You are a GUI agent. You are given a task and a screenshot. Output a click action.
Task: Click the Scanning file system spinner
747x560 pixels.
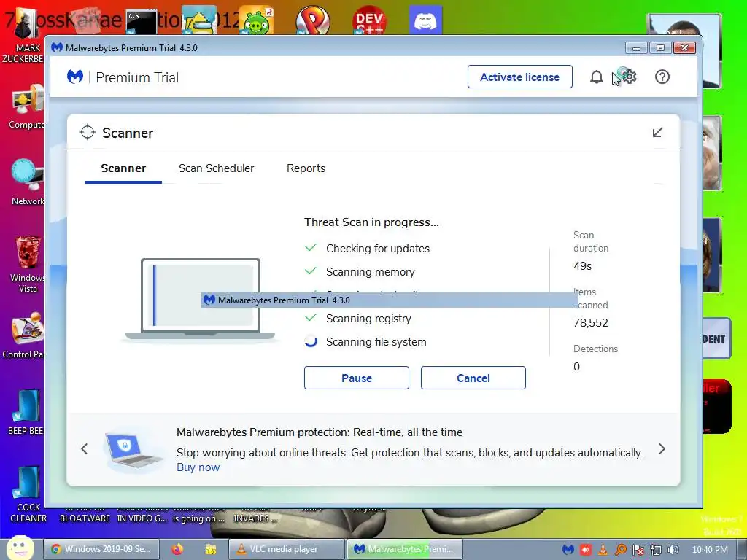(x=311, y=341)
